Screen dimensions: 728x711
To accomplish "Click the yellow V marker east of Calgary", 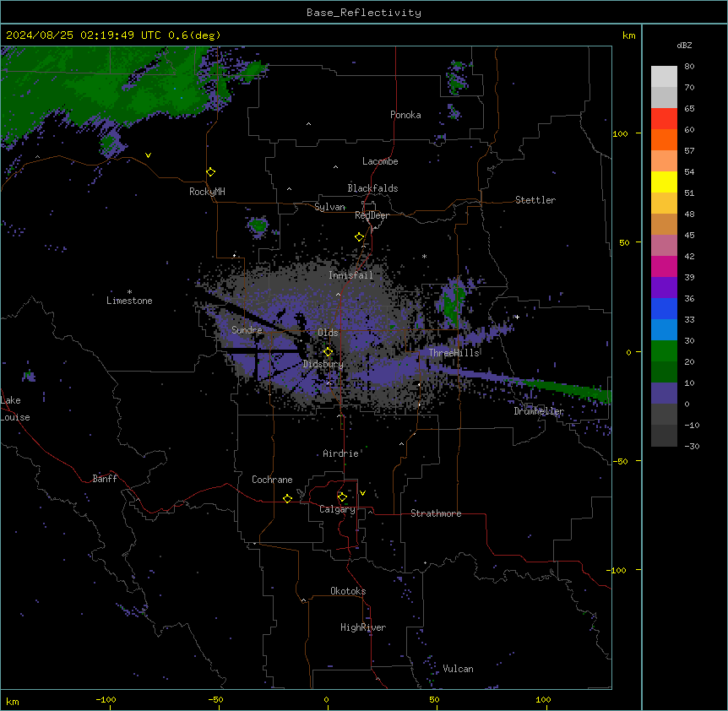I will pos(362,493).
